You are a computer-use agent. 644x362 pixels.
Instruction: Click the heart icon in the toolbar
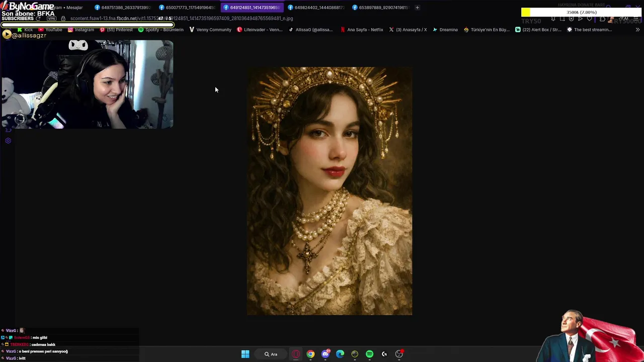point(589,19)
